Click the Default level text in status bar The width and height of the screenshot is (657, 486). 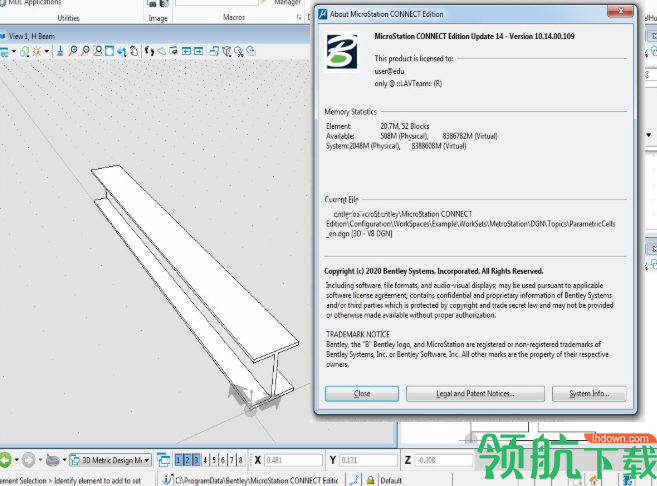(391, 481)
